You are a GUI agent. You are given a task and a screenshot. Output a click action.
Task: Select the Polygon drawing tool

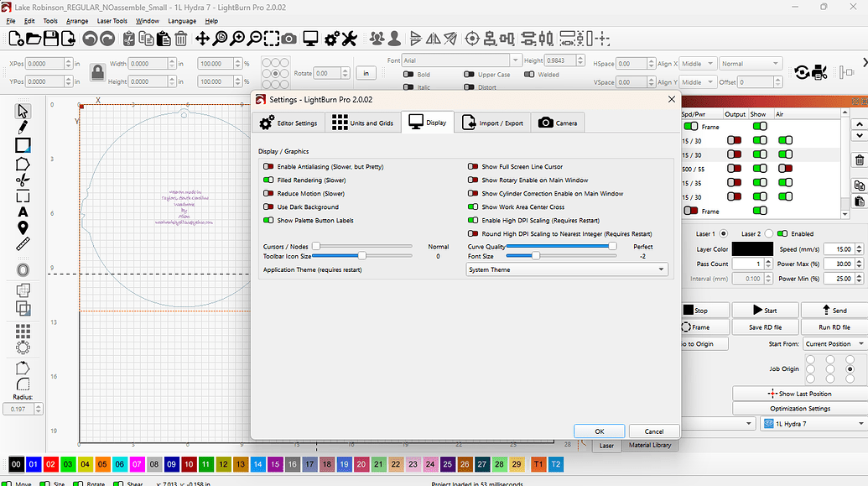point(23,165)
